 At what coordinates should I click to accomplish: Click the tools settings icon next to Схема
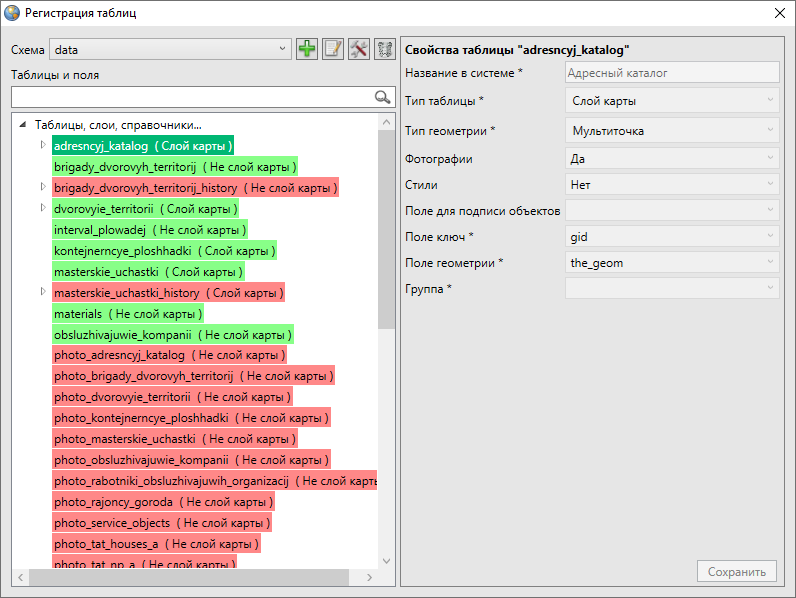(359, 49)
